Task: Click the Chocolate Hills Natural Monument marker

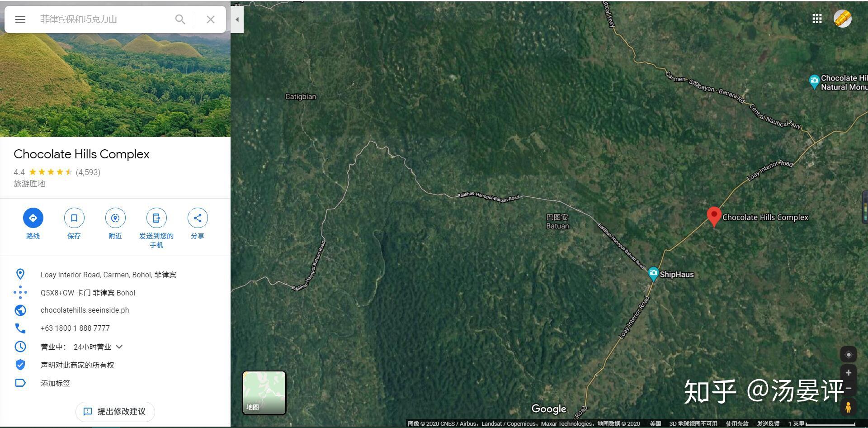Action: click(x=814, y=82)
